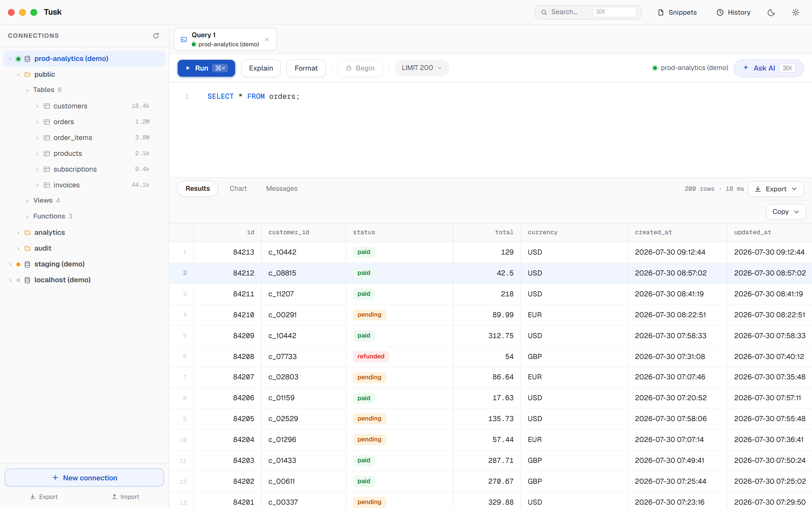Switch to light theme sun icon
812x508 pixels.
(x=796, y=12)
